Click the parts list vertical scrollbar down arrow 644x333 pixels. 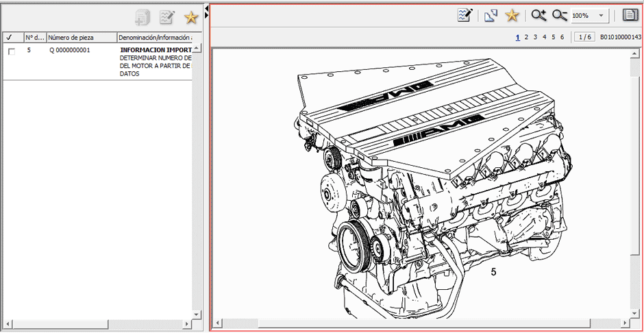click(x=197, y=314)
